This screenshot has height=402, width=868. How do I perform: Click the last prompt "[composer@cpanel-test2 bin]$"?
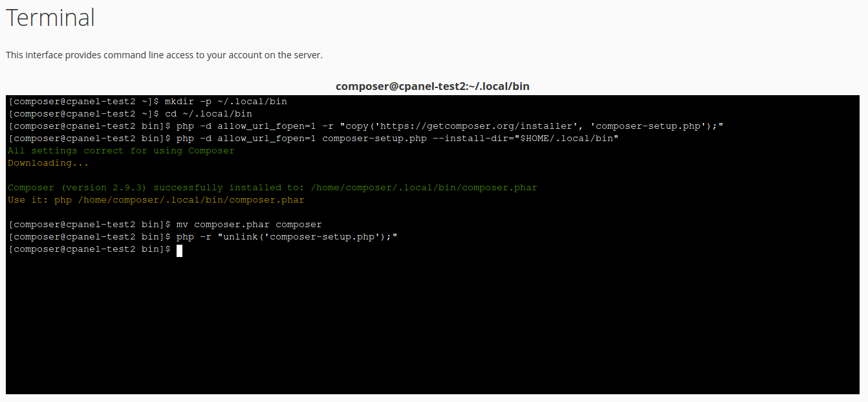click(x=90, y=249)
